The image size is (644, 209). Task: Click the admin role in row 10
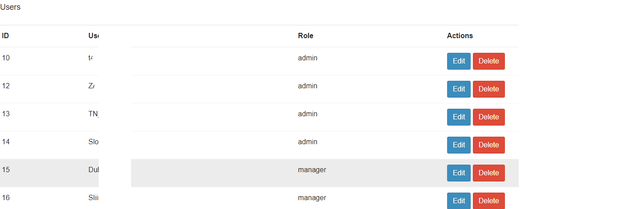308,58
